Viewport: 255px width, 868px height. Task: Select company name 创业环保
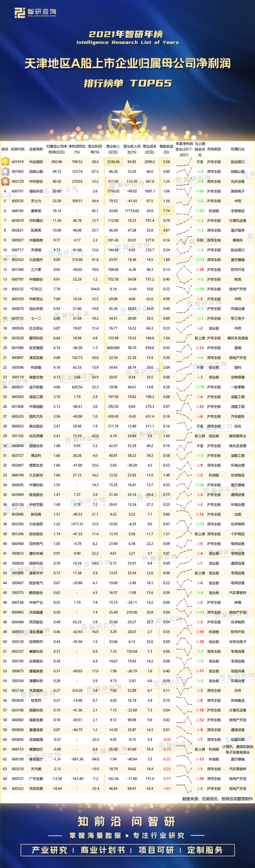[x=36, y=309]
